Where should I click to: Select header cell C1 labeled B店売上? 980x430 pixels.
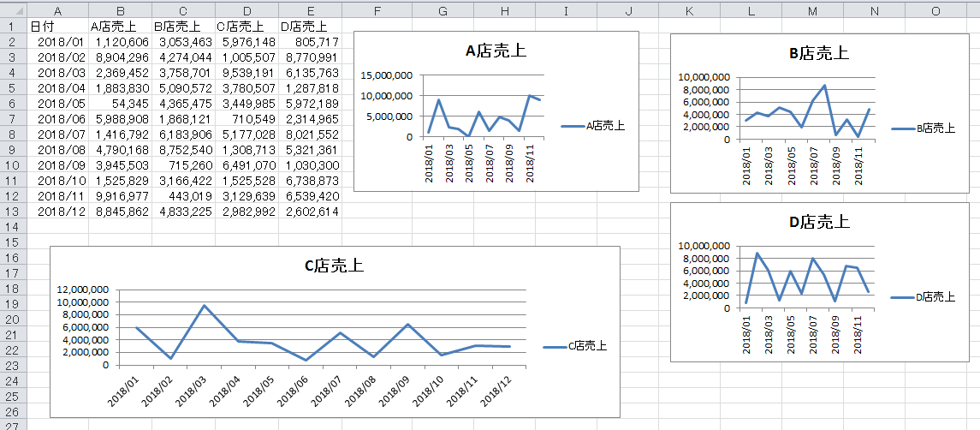pyautogui.click(x=183, y=26)
